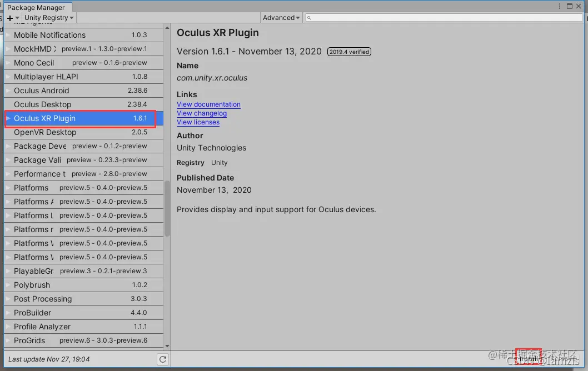Viewport: 588px width, 371px height.
Task: Select Profile Analyzer package
Action: (83, 327)
